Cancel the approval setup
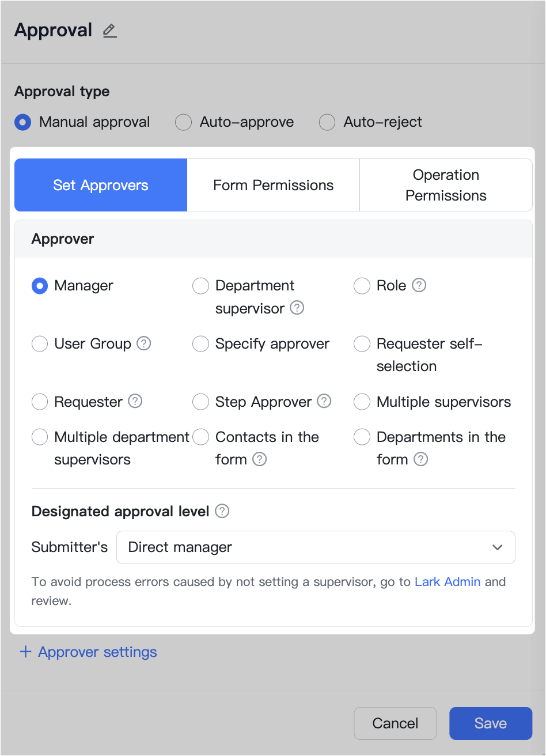The height and width of the screenshot is (756, 546). click(395, 723)
